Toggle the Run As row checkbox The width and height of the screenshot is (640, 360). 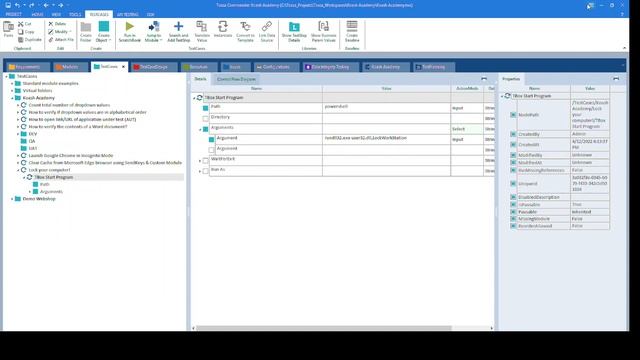point(205,171)
